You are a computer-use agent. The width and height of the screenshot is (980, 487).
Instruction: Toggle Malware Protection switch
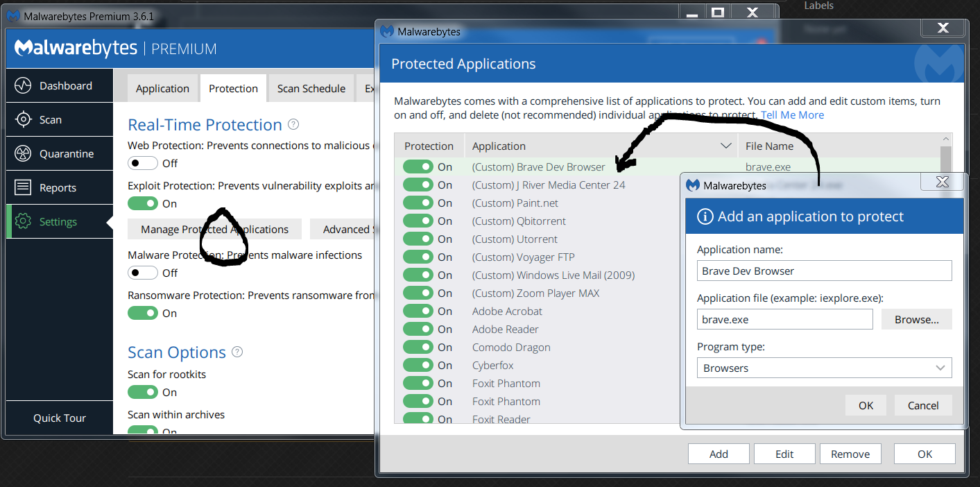tap(143, 273)
